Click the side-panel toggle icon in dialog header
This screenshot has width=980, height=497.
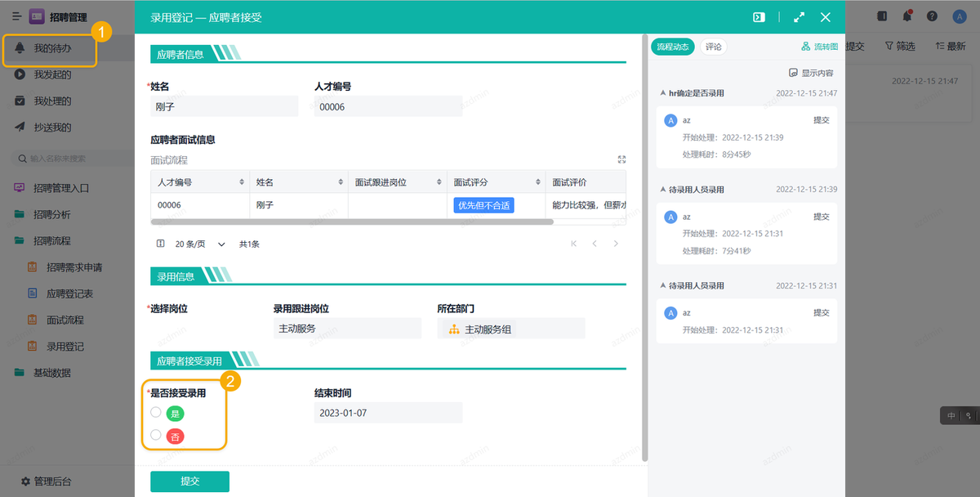[x=759, y=17]
